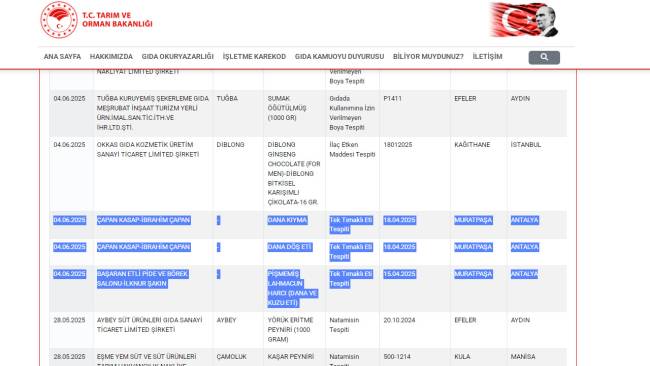The image size is (650, 366).
Task: Click the Atatürk and flag banner image
Action: [x=524, y=20]
